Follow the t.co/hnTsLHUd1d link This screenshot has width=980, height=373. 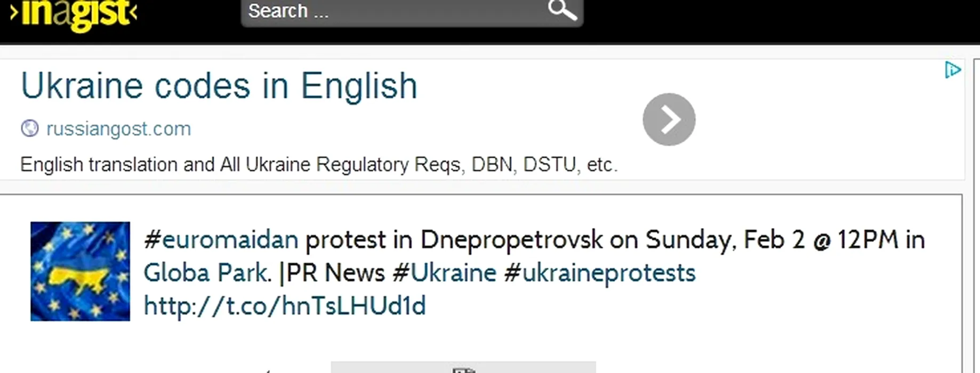pos(285,306)
